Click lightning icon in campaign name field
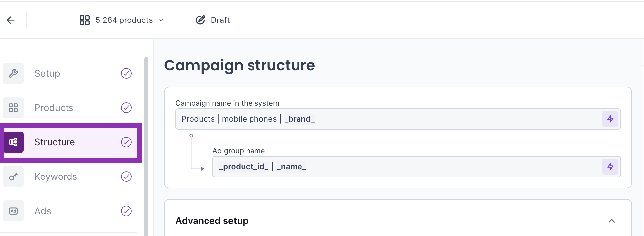This screenshot has height=236, width=644. click(610, 119)
